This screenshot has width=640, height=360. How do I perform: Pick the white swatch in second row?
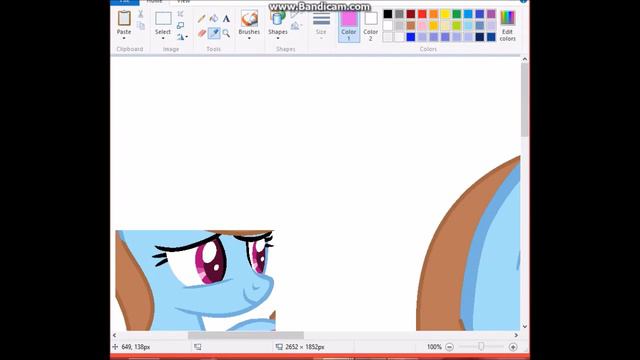388,25
